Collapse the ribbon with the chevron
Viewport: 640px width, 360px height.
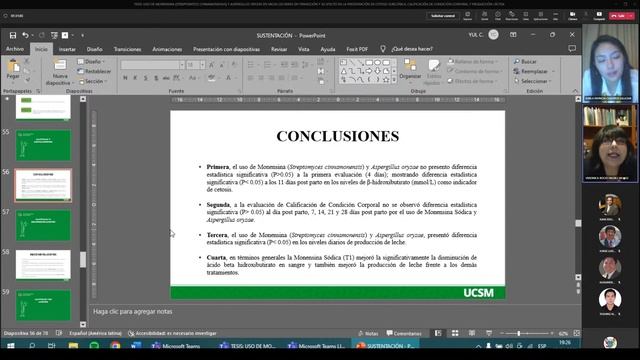(575, 91)
